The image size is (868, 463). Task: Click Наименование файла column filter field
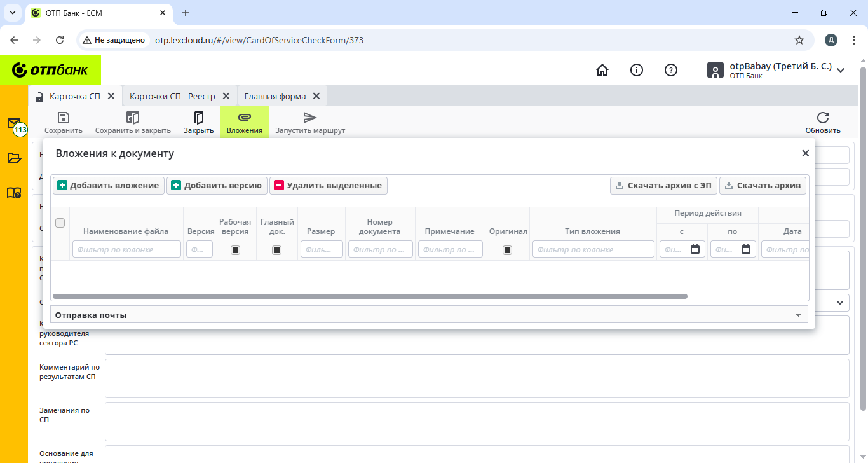[126, 250]
